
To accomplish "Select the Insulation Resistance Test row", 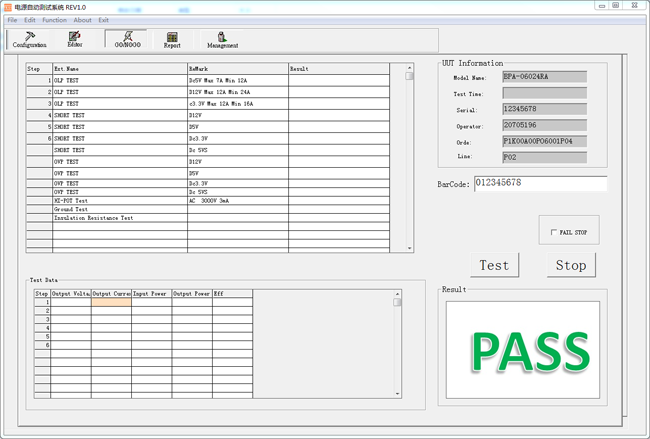I will coord(208,218).
